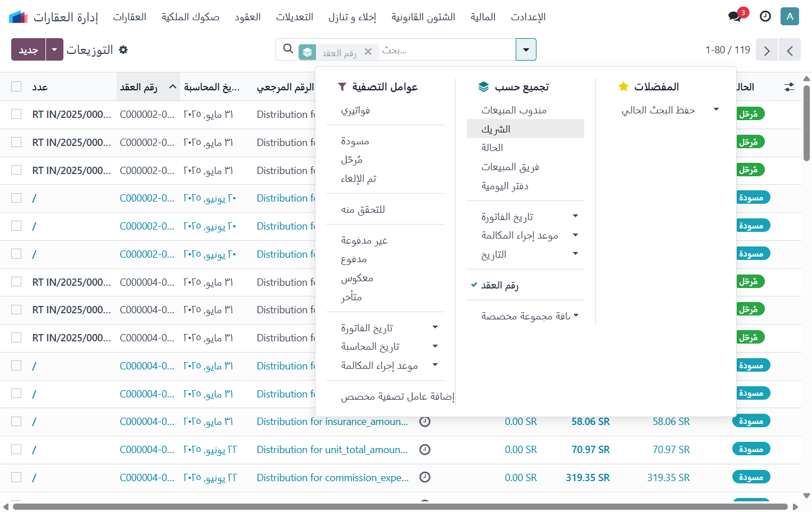Toggle the select-all rows checkbox
812x512 pixels.
click(x=16, y=86)
